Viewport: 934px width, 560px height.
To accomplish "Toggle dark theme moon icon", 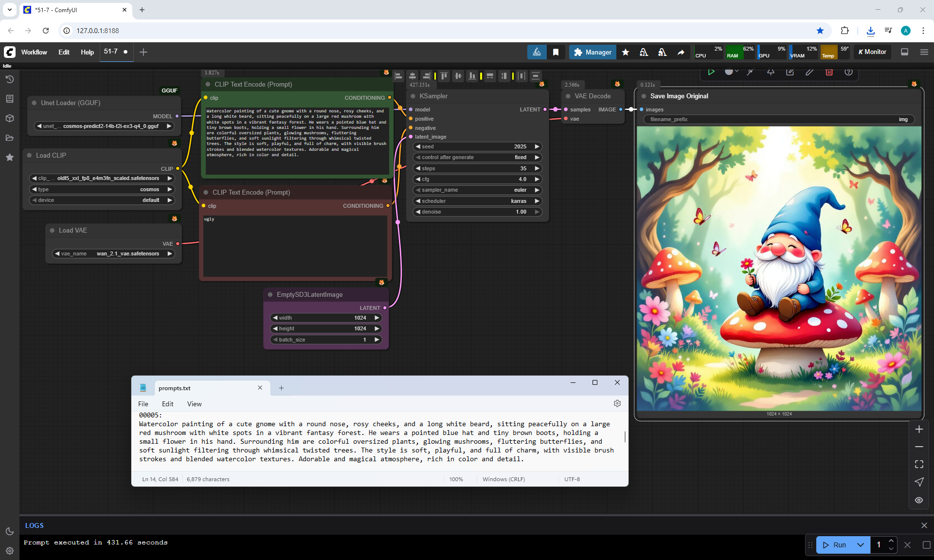I will 9,531.
